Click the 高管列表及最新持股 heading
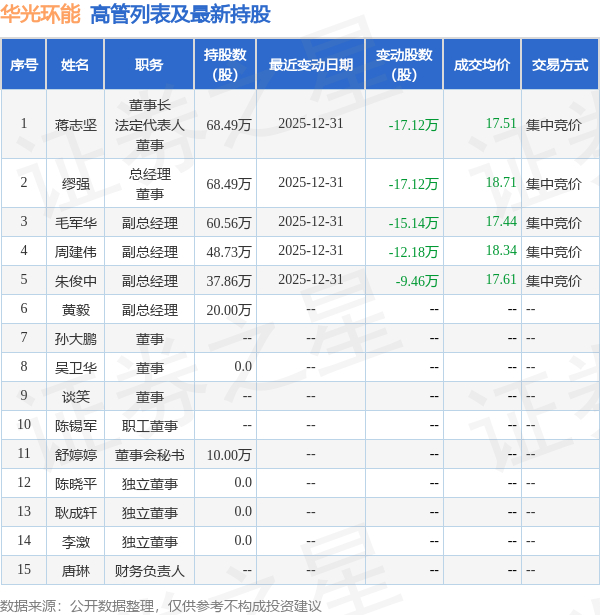This screenshot has height=615, width=600. [180, 15]
